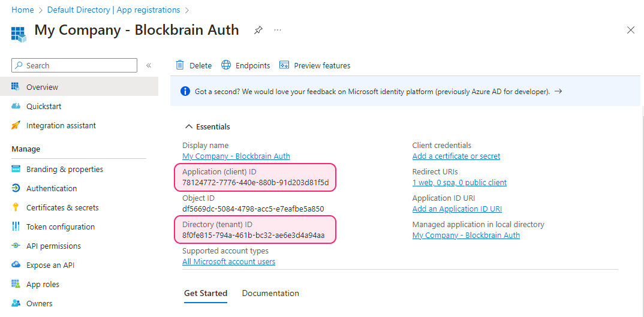Screen dimensions: 644x317
Task: Focus the sidebar Search field
Action: pos(74,65)
